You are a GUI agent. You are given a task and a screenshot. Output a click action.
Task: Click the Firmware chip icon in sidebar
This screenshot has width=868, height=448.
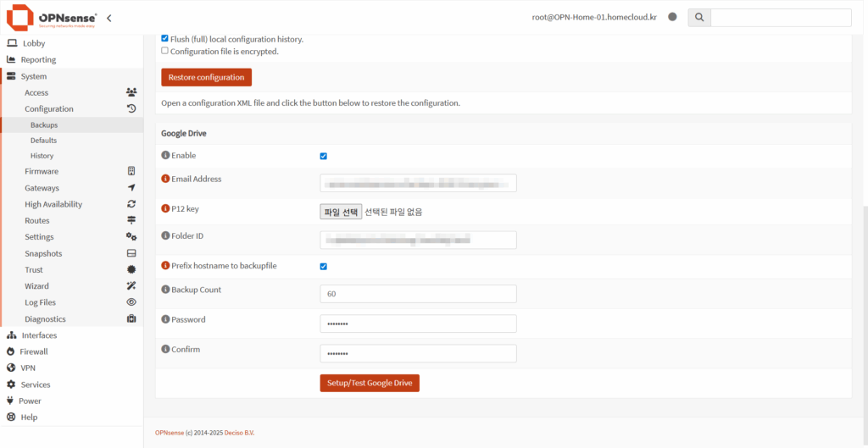pos(131,171)
